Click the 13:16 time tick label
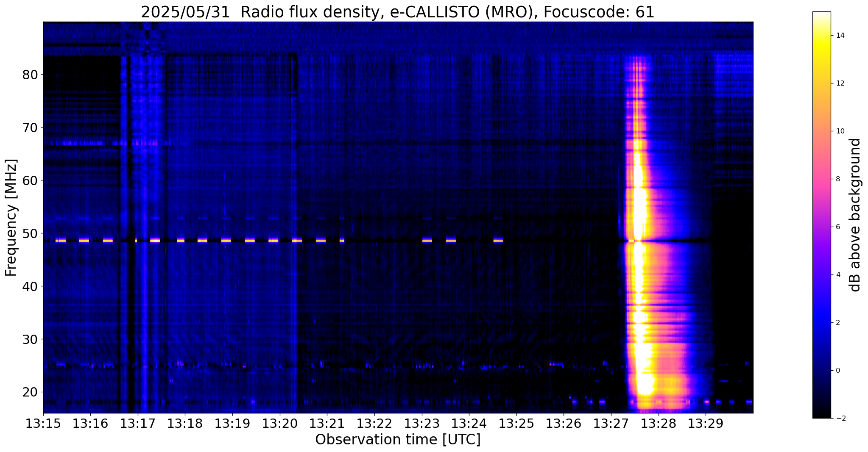 pyautogui.click(x=90, y=424)
